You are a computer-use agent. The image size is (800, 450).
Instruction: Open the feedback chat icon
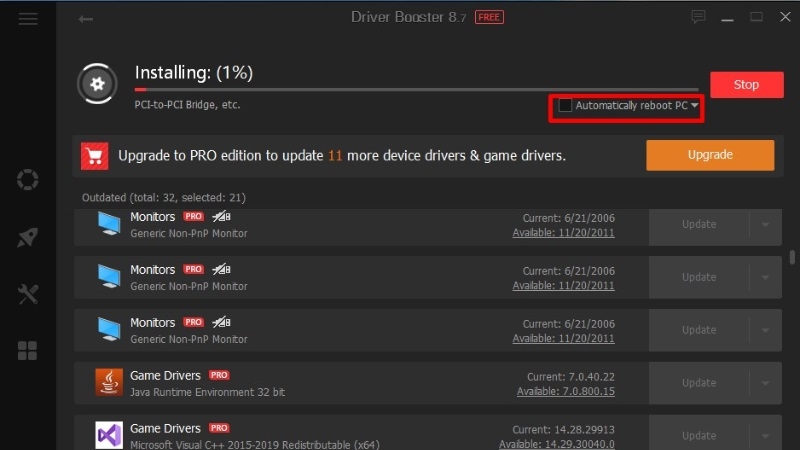tap(698, 17)
